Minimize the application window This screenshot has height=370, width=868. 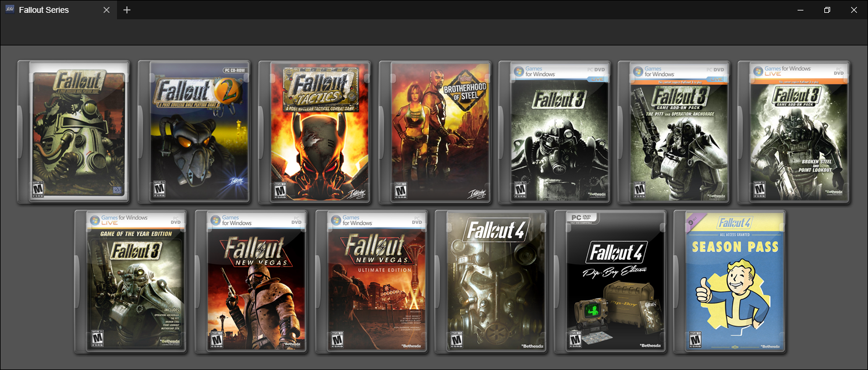point(801,10)
